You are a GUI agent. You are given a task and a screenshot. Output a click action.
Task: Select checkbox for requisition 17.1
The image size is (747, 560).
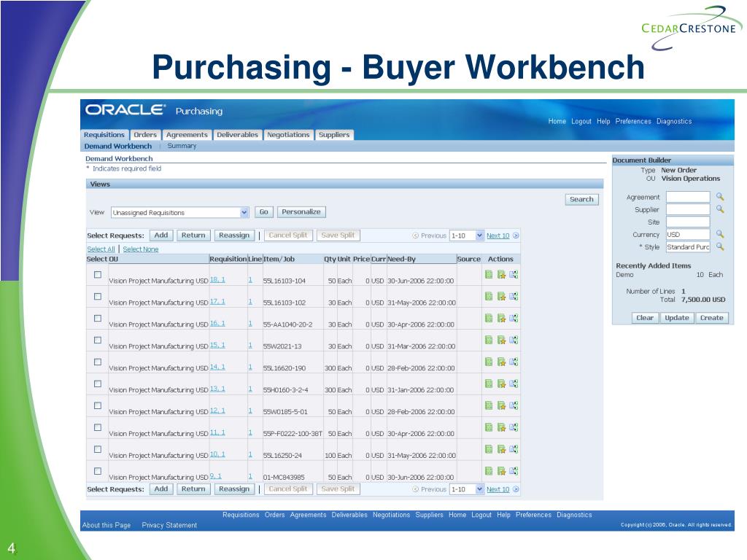(98, 296)
